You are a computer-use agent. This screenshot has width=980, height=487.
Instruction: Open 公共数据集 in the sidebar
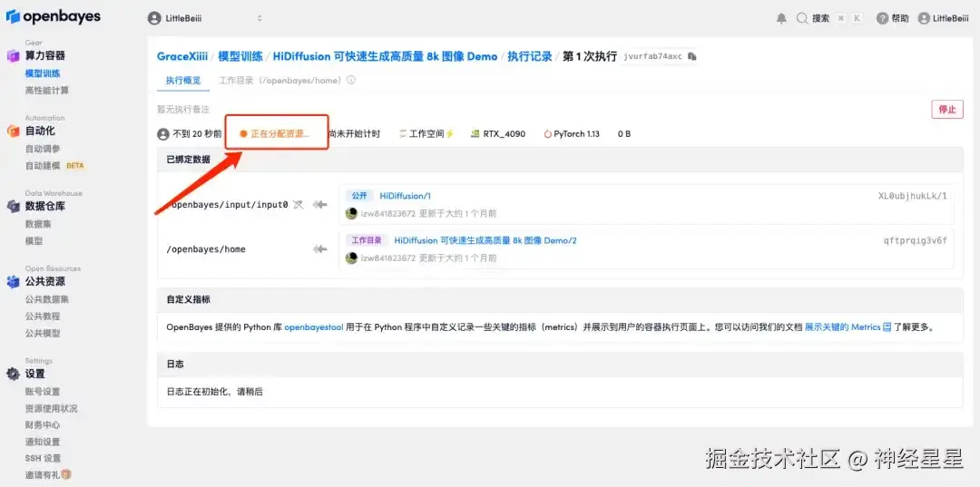[47, 299]
